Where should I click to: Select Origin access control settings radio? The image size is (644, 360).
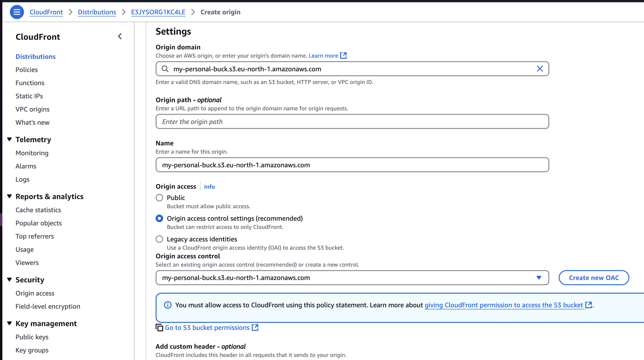pyautogui.click(x=159, y=218)
